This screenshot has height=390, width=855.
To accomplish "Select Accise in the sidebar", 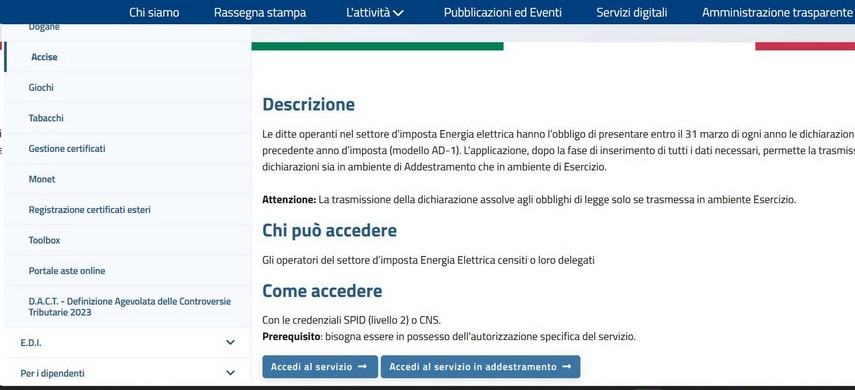I will coord(44,57).
